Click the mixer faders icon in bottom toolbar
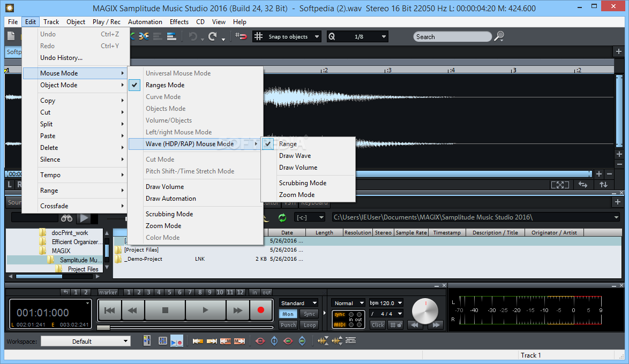629x364 pixels. coord(162,341)
